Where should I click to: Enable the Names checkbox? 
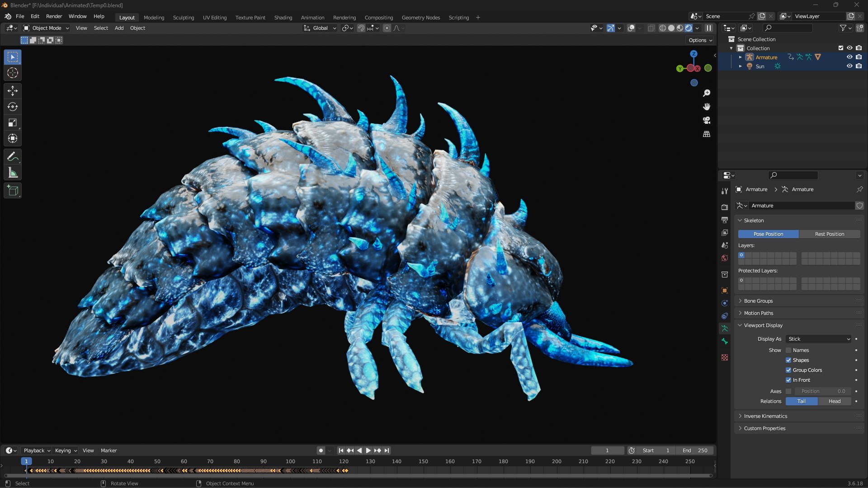tap(788, 350)
